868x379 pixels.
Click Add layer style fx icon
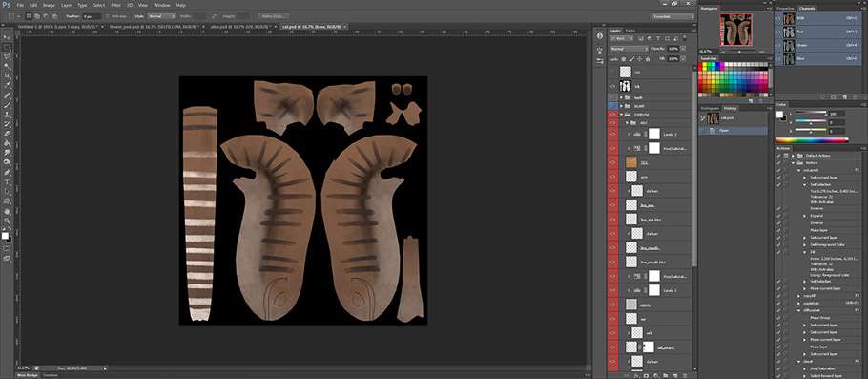tap(635, 375)
